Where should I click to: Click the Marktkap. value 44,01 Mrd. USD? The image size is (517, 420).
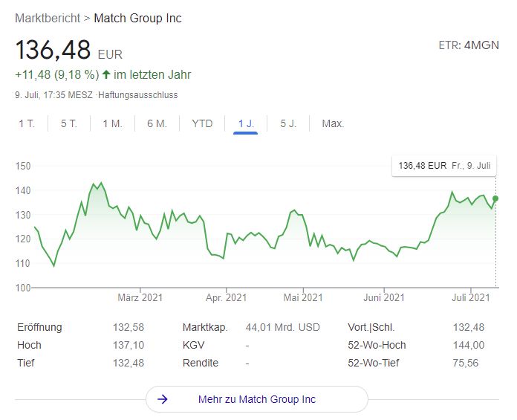click(x=282, y=327)
